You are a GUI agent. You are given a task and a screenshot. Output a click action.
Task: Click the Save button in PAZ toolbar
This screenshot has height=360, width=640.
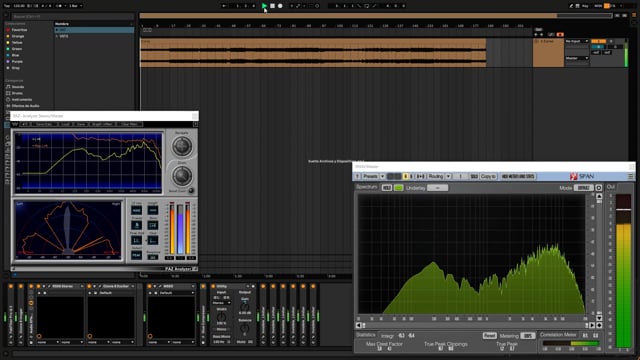coord(81,124)
